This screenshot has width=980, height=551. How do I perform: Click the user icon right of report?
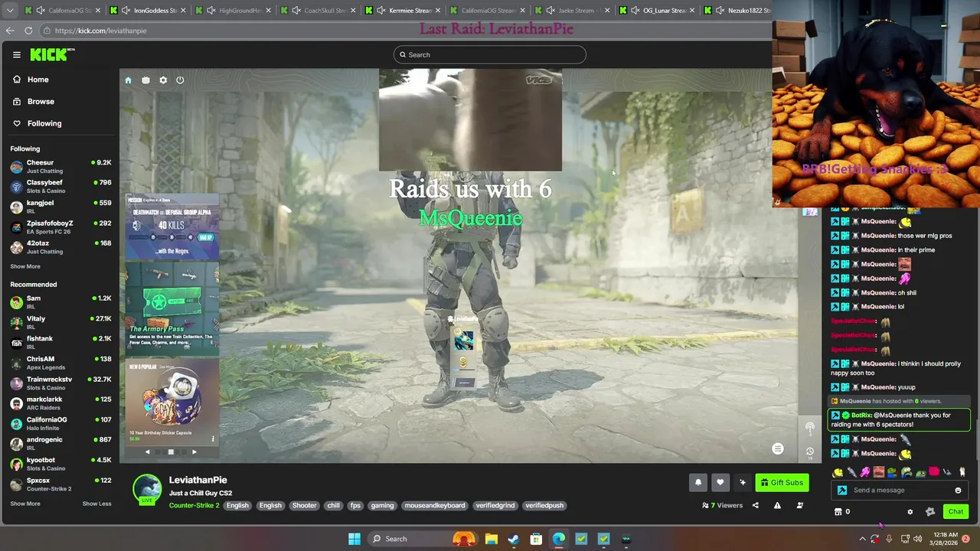tap(800, 505)
